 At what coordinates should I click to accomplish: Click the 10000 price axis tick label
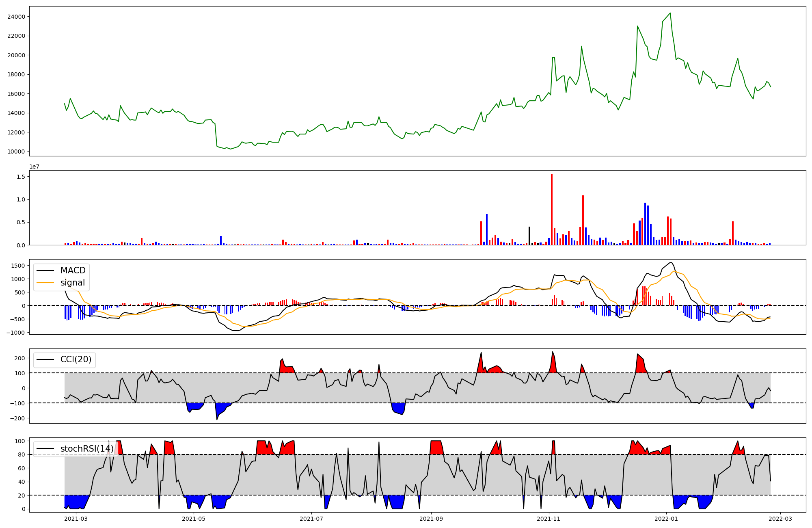pyautogui.click(x=16, y=152)
